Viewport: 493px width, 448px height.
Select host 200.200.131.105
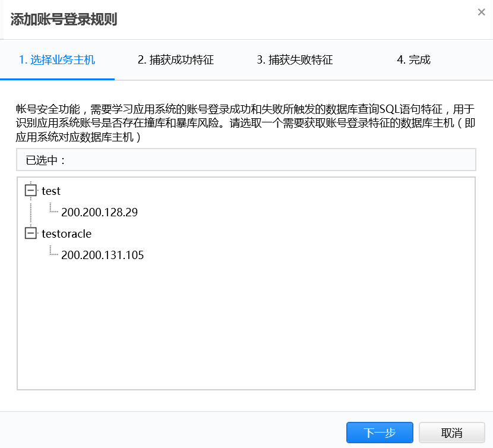tap(102, 255)
